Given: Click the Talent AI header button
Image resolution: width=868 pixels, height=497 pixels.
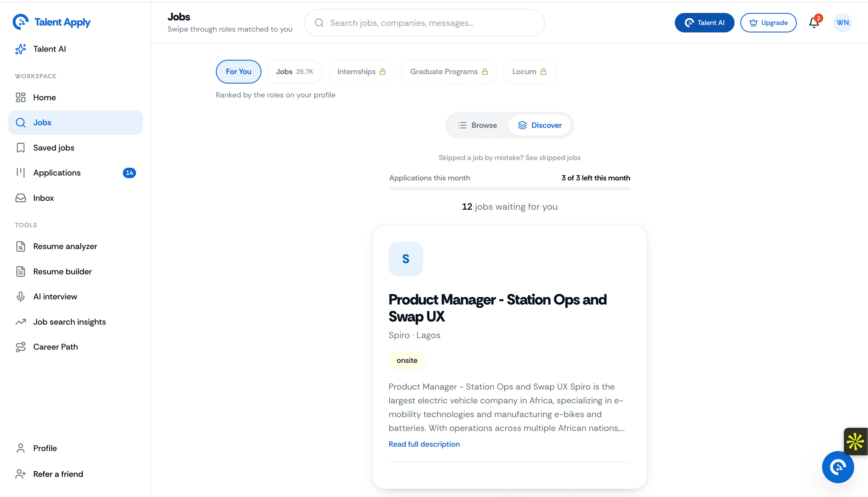Looking at the screenshot, I should (x=704, y=22).
